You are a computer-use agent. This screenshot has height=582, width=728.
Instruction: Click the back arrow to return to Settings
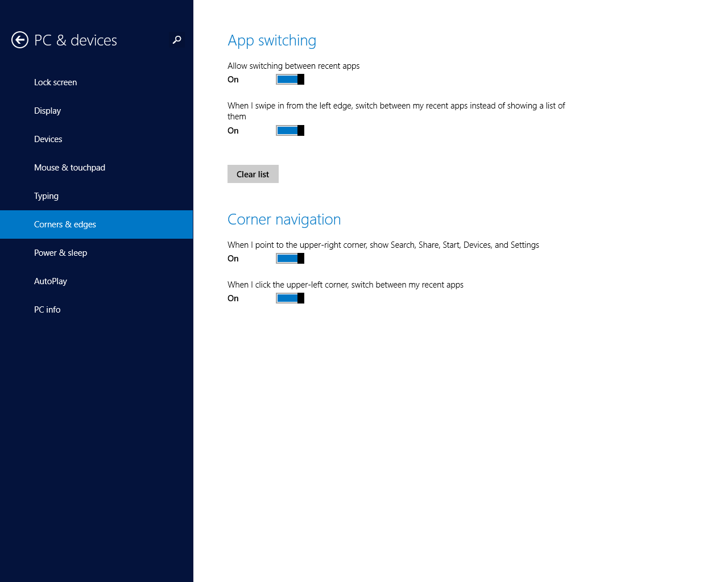coord(19,40)
